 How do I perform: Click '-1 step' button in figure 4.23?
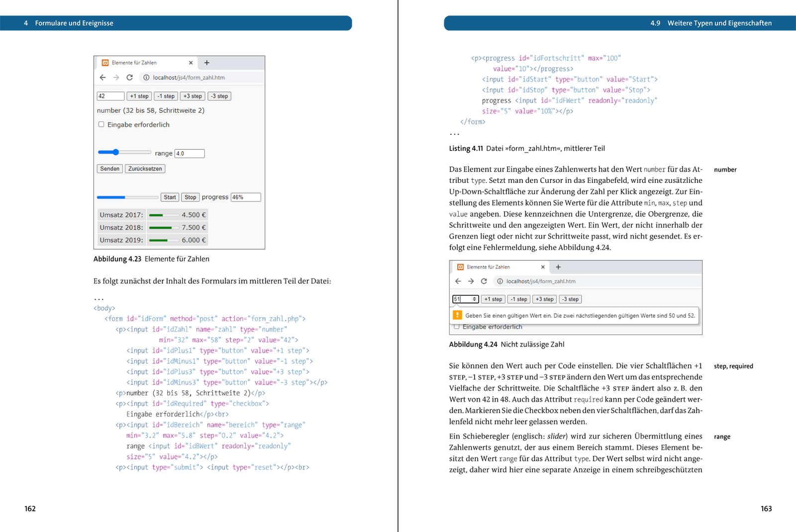coord(166,96)
